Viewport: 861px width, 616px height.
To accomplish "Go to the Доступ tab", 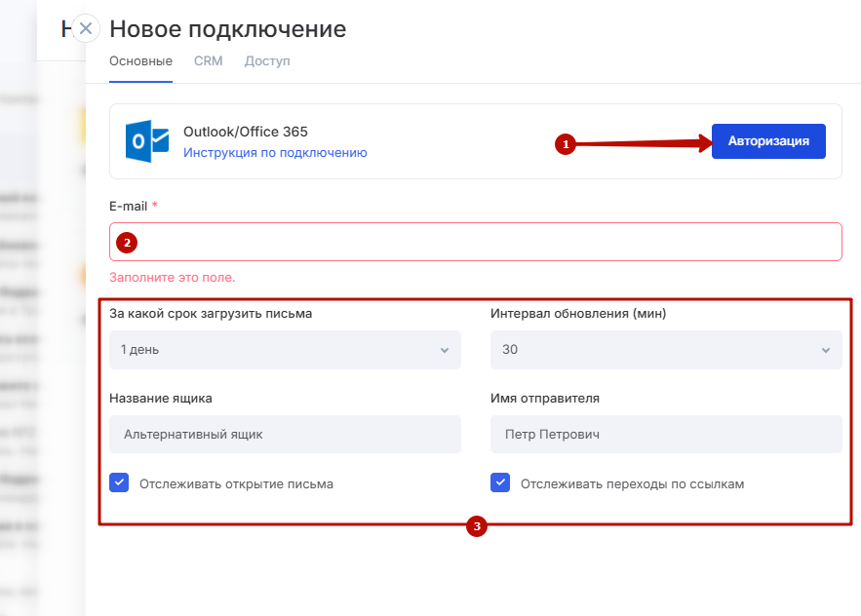I will click(x=267, y=61).
